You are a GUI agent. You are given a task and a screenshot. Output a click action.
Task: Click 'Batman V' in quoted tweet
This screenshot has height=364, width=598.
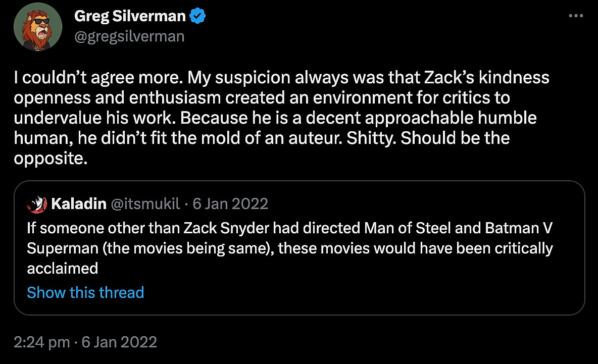tap(519, 229)
